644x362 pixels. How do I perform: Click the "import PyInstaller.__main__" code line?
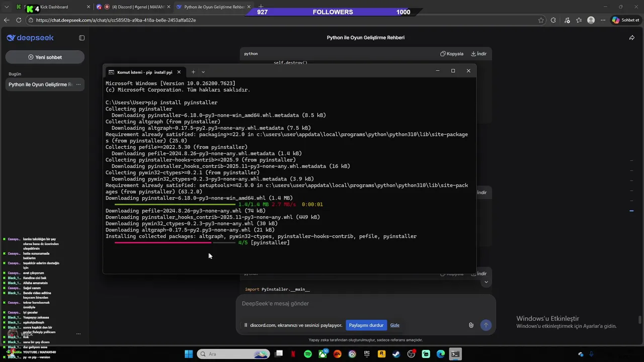point(277,290)
